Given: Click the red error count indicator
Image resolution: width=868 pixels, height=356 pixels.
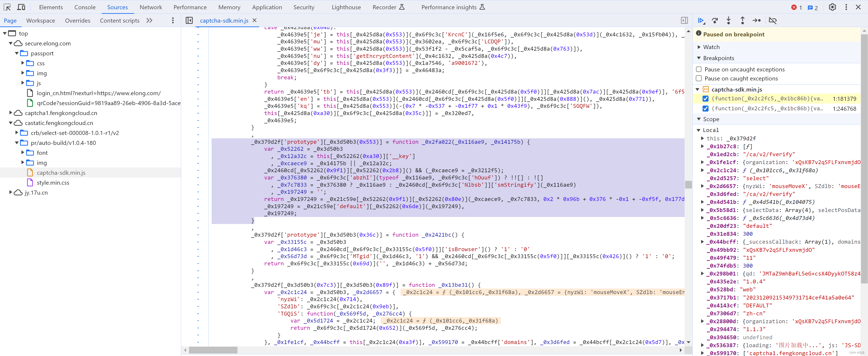Looking at the screenshot, I should pos(796,7).
